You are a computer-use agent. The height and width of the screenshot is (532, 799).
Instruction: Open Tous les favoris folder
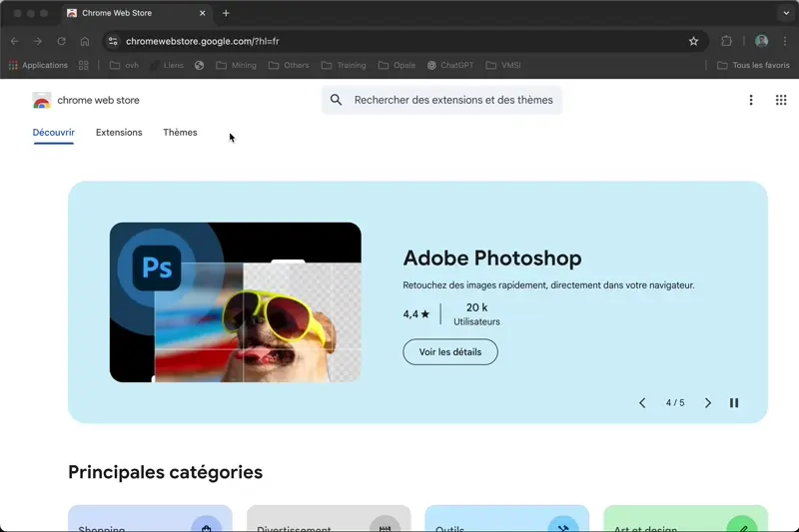[754, 65]
